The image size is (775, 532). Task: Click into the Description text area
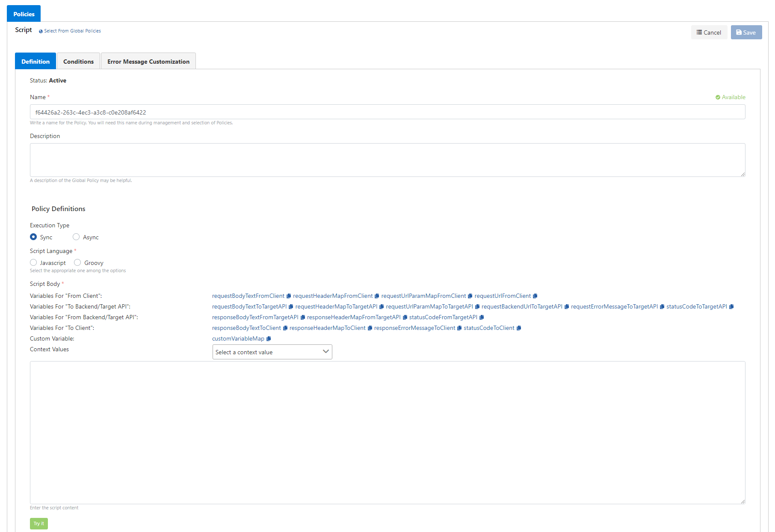[x=387, y=160]
